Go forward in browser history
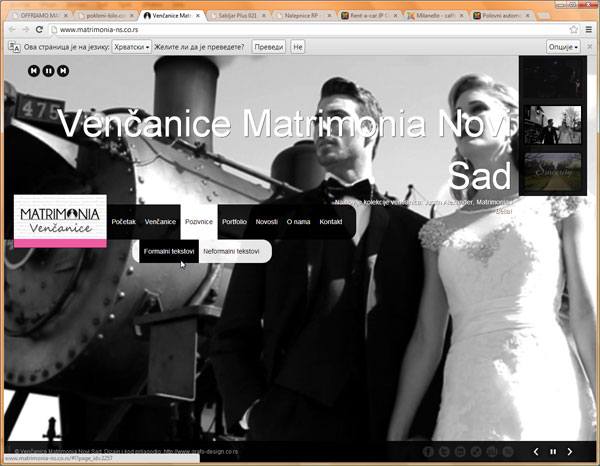The image size is (600, 466). point(26,29)
